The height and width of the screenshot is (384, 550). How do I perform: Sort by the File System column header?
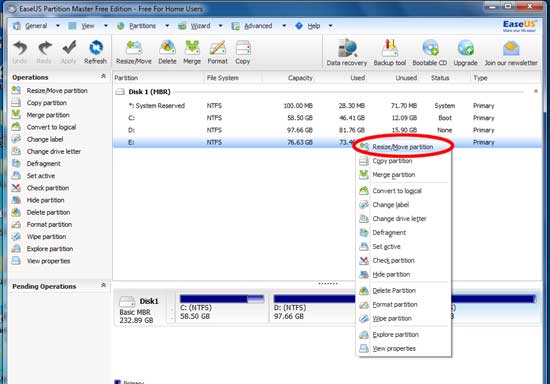[233, 78]
